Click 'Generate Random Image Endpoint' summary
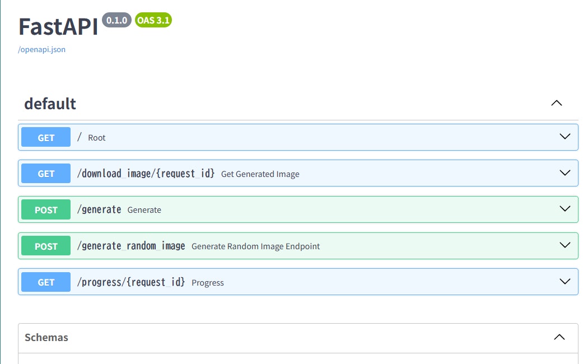Image resolution: width=588 pixels, height=364 pixels. coord(256,246)
